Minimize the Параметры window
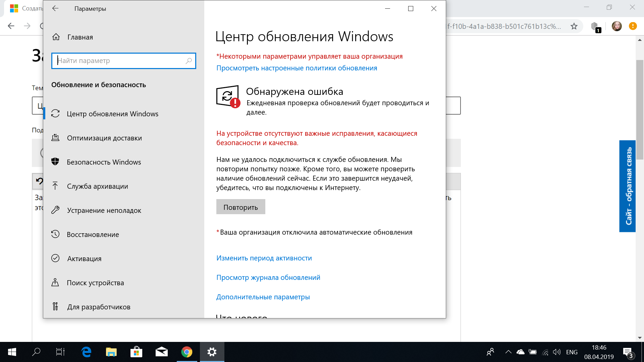The width and height of the screenshot is (644, 362). (388, 9)
